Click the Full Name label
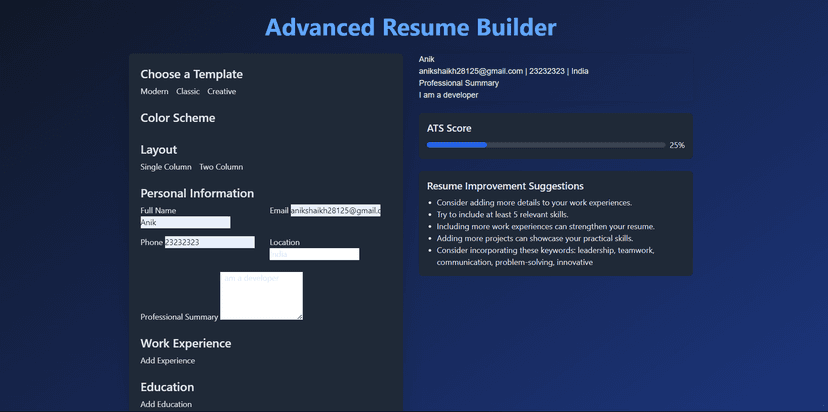 tap(158, 210)
